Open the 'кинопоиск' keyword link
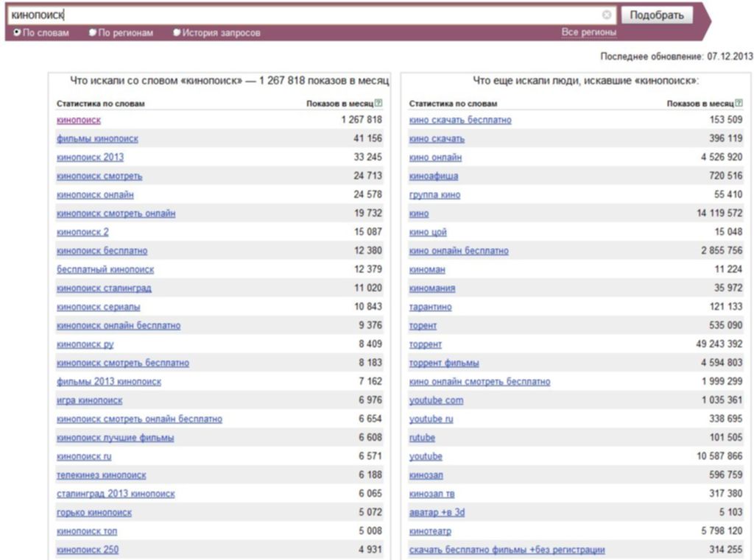 [79, 120]
